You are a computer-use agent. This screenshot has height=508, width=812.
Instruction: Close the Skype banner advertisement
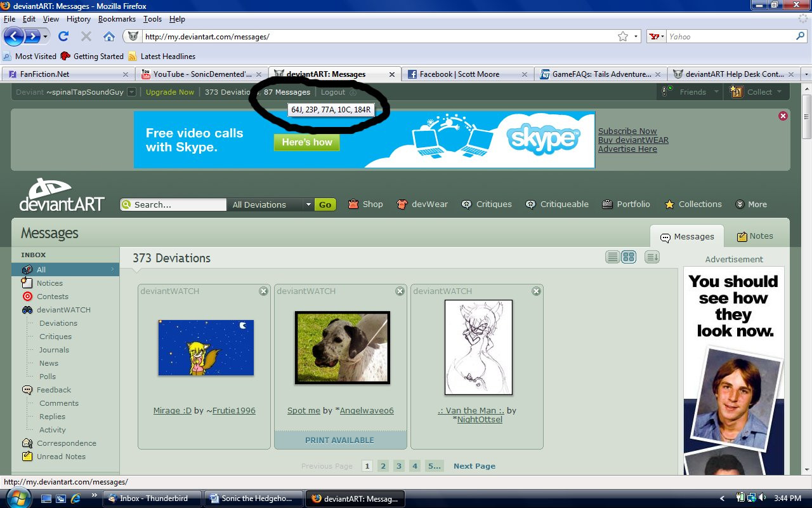pos(783,116)
